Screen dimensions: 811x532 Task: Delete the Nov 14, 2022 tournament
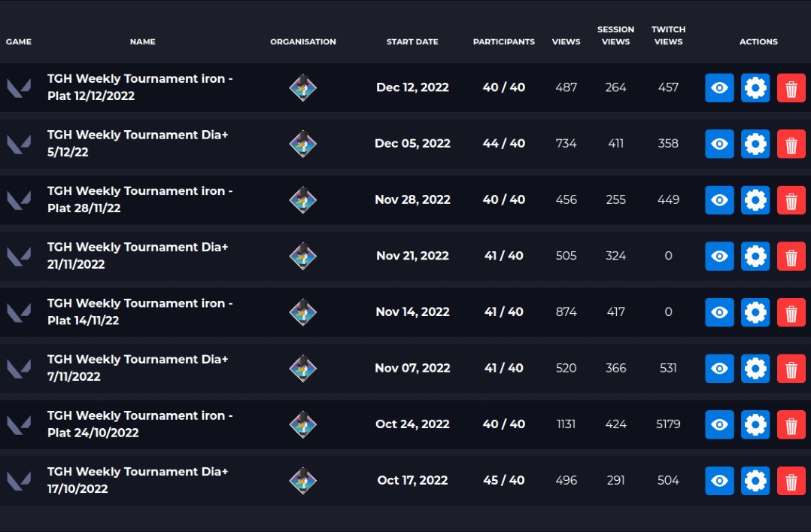click(x=791, y=312)
